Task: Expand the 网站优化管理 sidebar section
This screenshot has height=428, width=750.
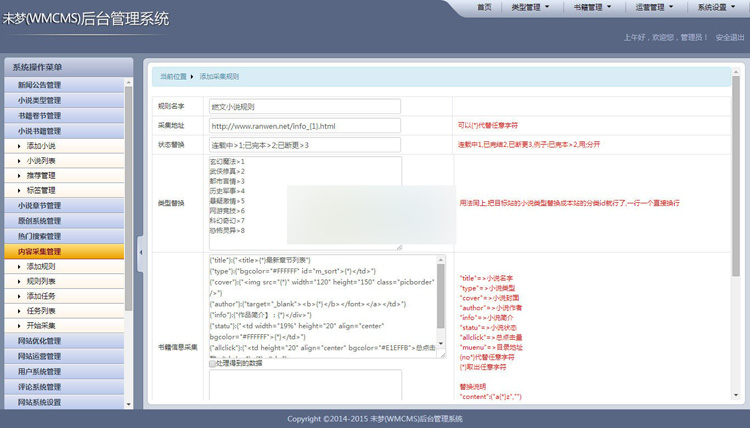Action: 64,341
